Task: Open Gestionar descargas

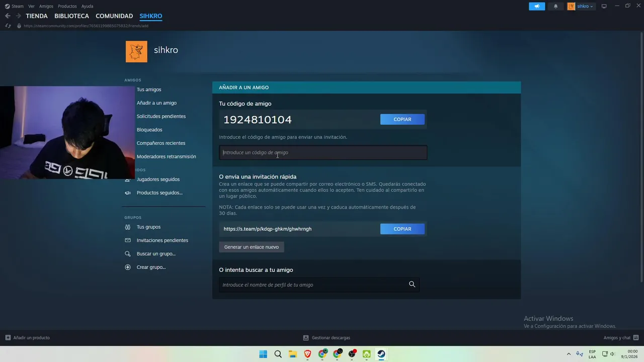Action: [x=327, y=338]
